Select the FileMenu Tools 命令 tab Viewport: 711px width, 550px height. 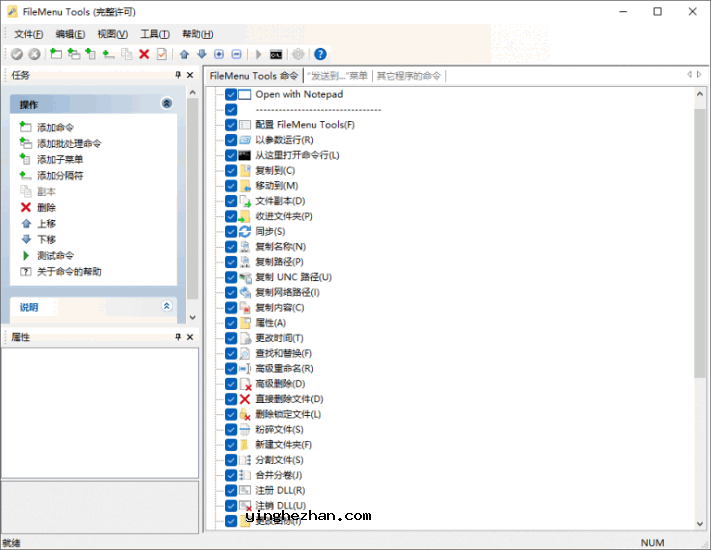point(253,76)
